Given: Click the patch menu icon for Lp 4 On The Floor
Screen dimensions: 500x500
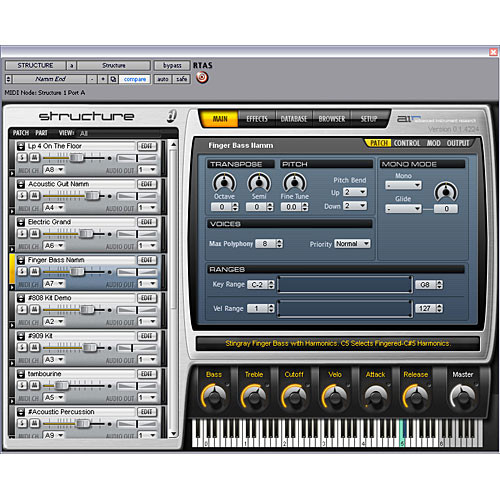Looking at the screenshot, I should click(21, 146).
